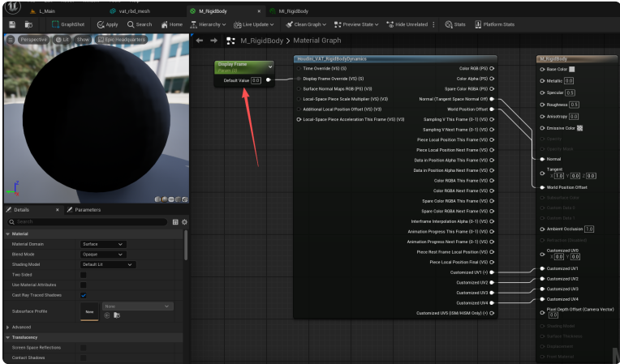Click the Browse to asset icon
The height and width of the screenshot is (364, 620).
tap(28, 24)
